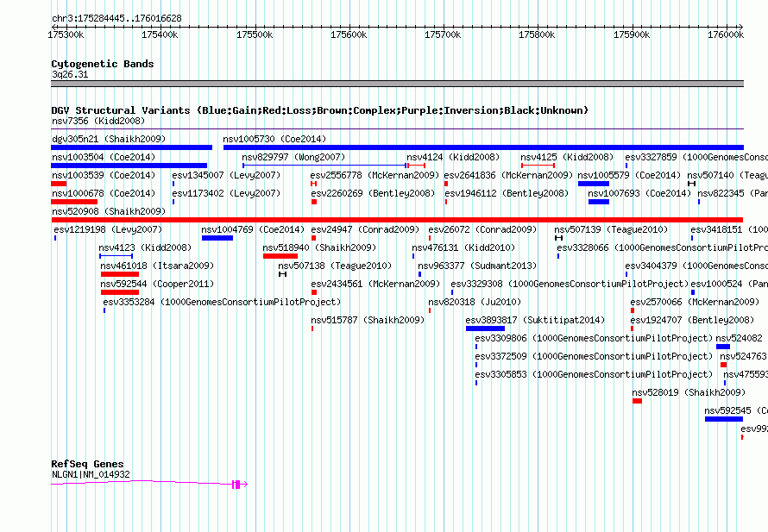Click the nsv1005730 (Coe2014) variant label
The image size is (768, 532).
tap(274, 139)
